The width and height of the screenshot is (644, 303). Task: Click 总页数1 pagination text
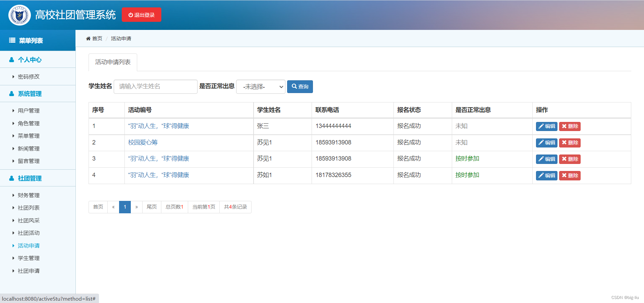tap(174, 207)
